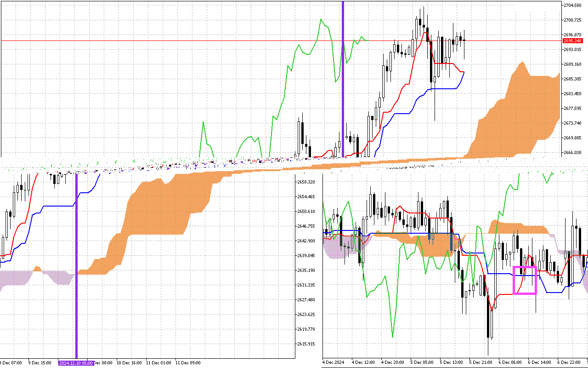The image size is (588, 368).
Task: Click the 2673.740 price axis label
Action: coord(573,123)
